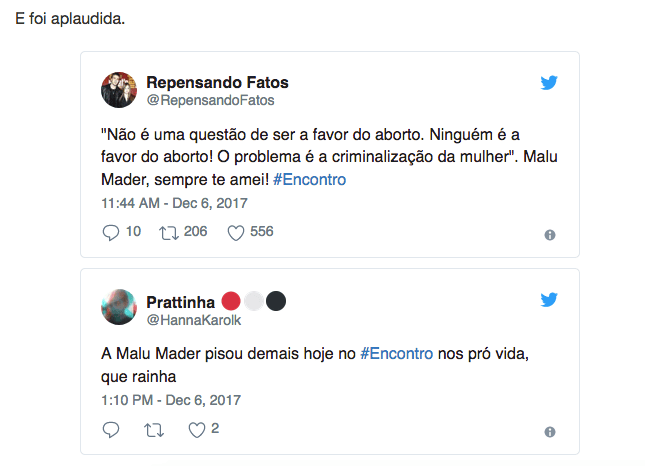Open Prattinha profile avatar
645x466 pixels.
(119, 307)
